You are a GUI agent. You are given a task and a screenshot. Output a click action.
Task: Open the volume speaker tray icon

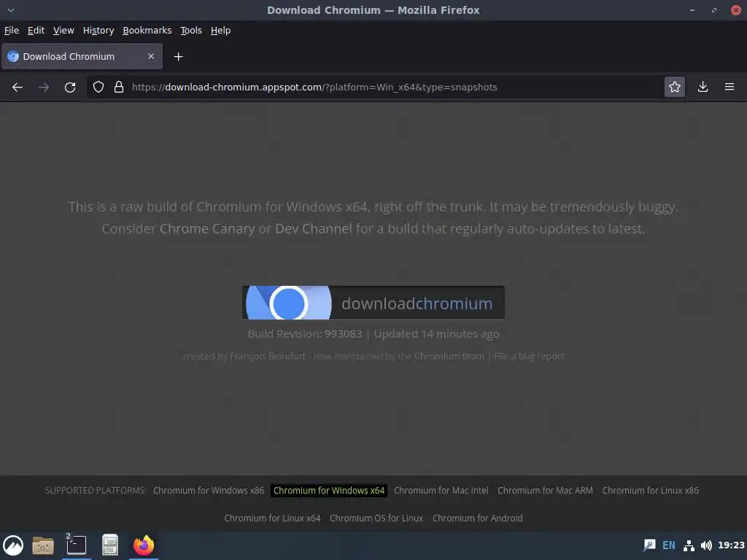(x=706, y=545)
